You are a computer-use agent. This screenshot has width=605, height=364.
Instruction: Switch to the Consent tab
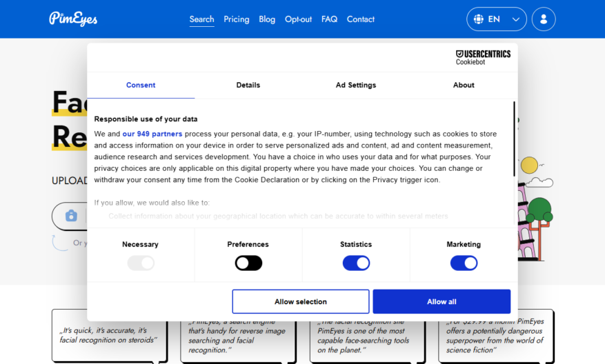point(141,85)
